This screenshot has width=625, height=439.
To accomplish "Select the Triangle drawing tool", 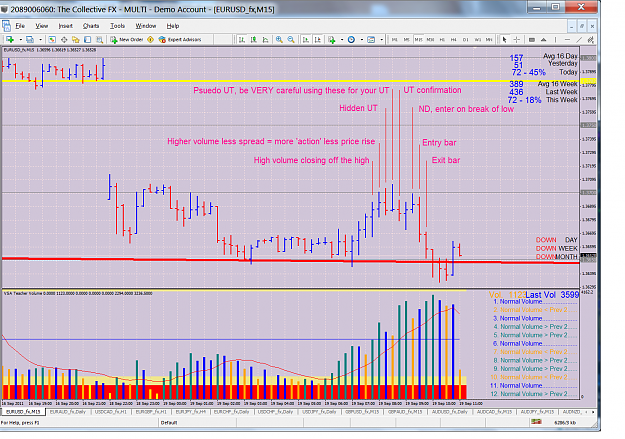I will [x=543, y=39].
